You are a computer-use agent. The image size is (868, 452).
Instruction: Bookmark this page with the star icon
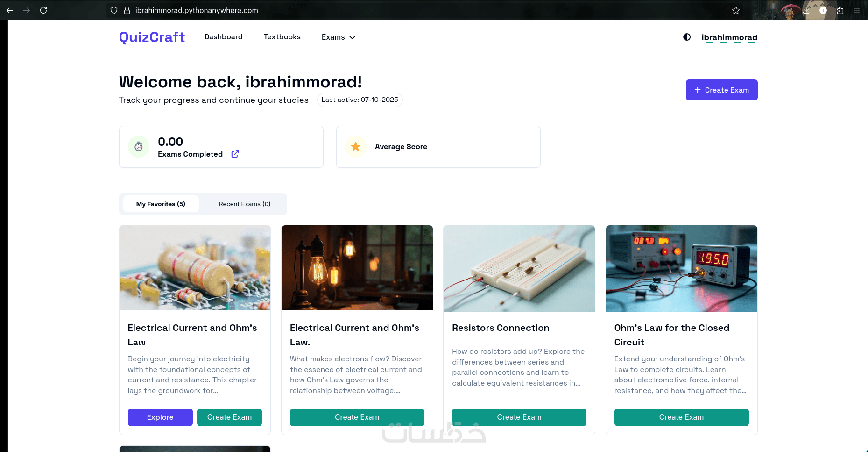tap(736, 10)
